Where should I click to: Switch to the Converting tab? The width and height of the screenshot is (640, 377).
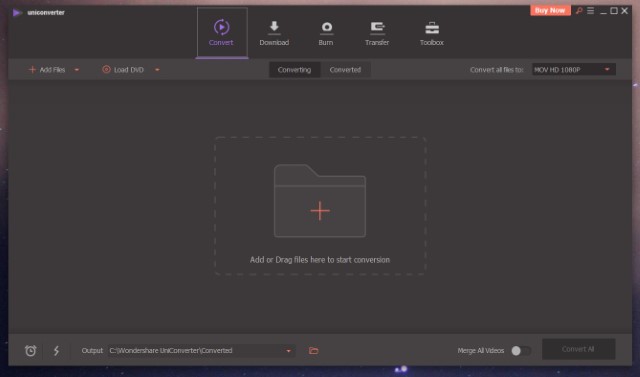coord(294,70)
